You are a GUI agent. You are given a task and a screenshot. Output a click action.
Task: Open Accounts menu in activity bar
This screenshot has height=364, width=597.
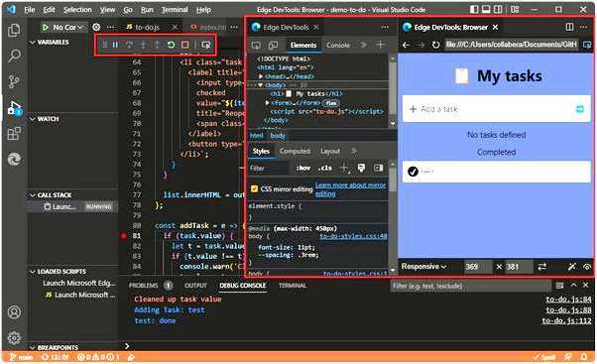pos(14,312)
